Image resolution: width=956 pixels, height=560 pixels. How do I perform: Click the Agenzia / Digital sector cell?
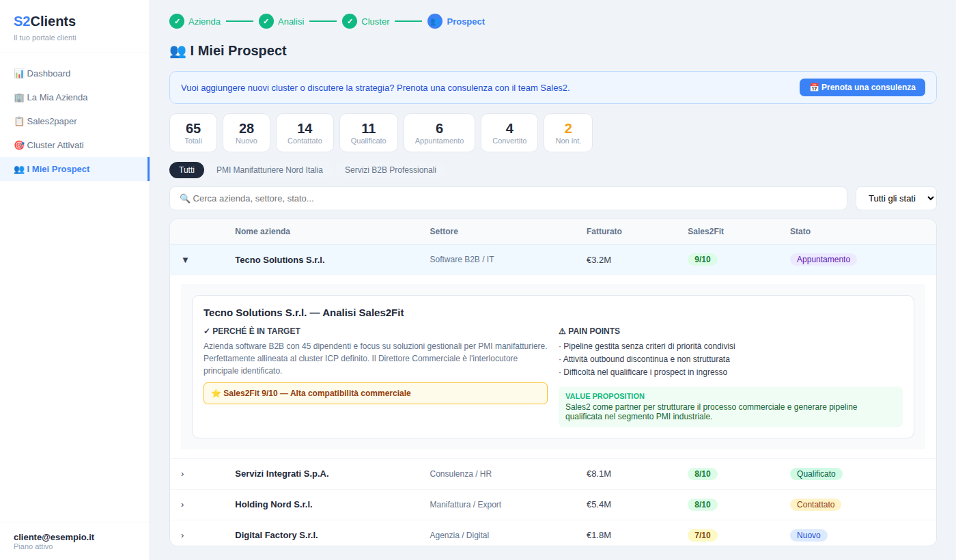coord(460,535)
